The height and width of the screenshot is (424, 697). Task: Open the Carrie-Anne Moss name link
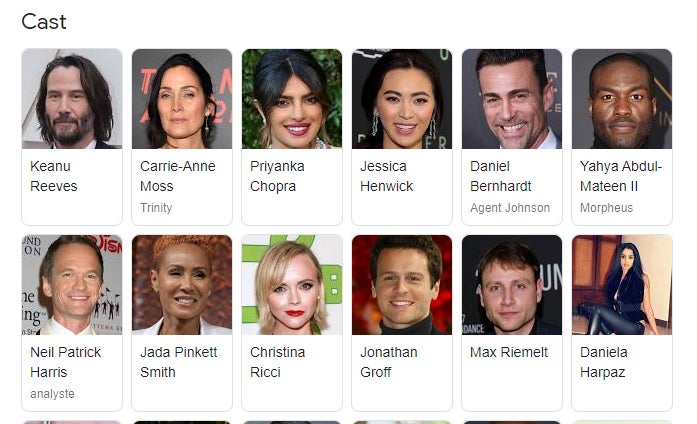[x=177, y=176]
